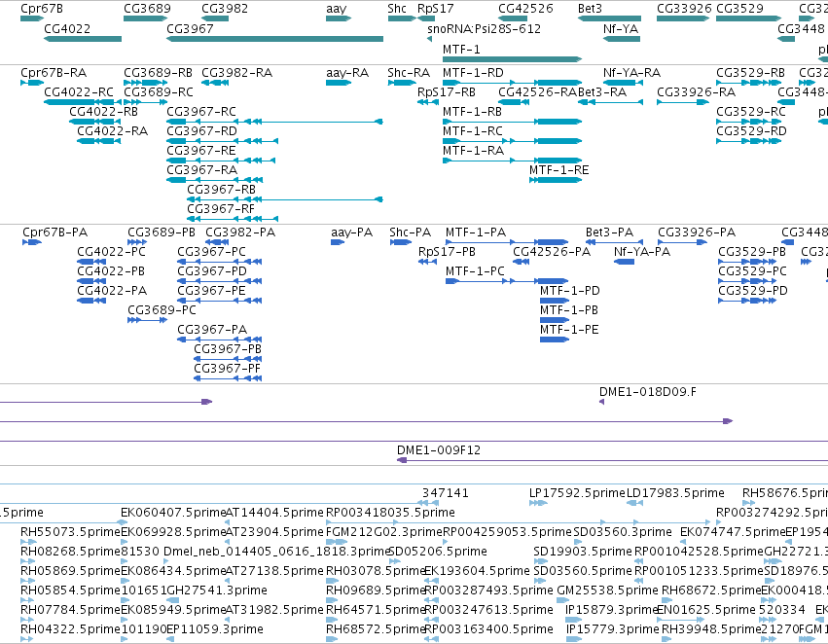The image size is (828, 644).
Task: Select the Nf-YA-PA protein label
Action: pos(642,252)
